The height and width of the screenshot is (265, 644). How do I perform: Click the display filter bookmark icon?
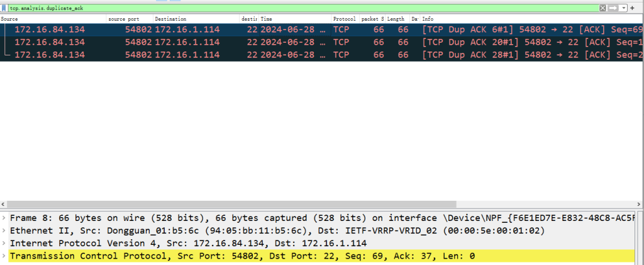pos(4,8)
